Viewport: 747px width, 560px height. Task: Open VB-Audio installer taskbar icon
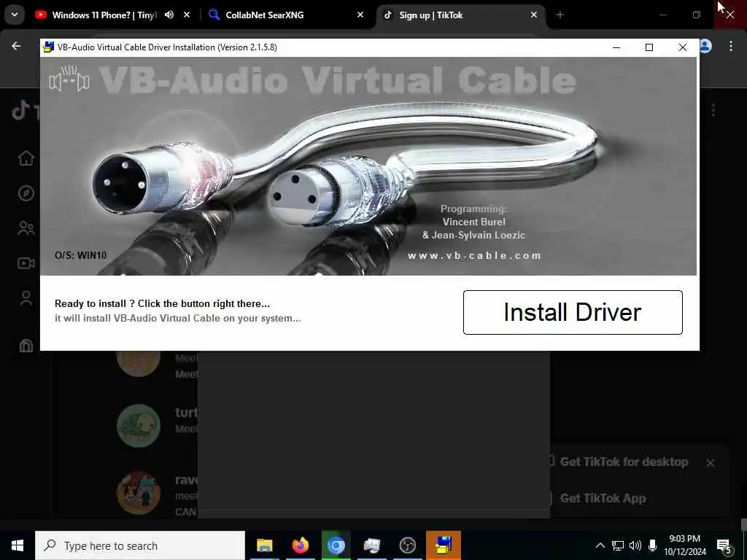tap(444, 545)
